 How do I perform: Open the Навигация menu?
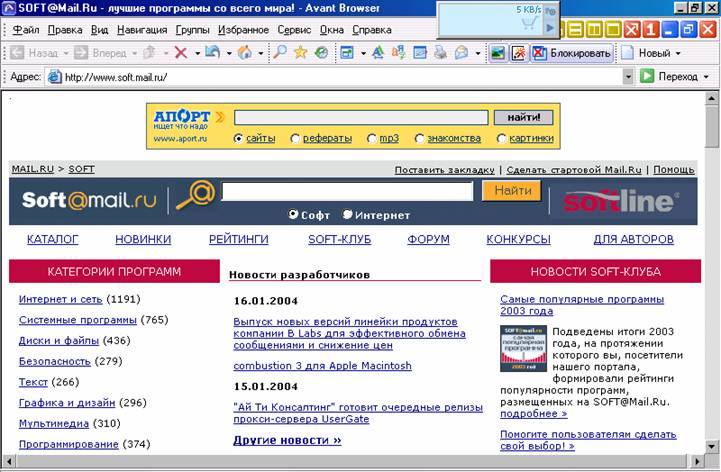(x=142, y=30)
